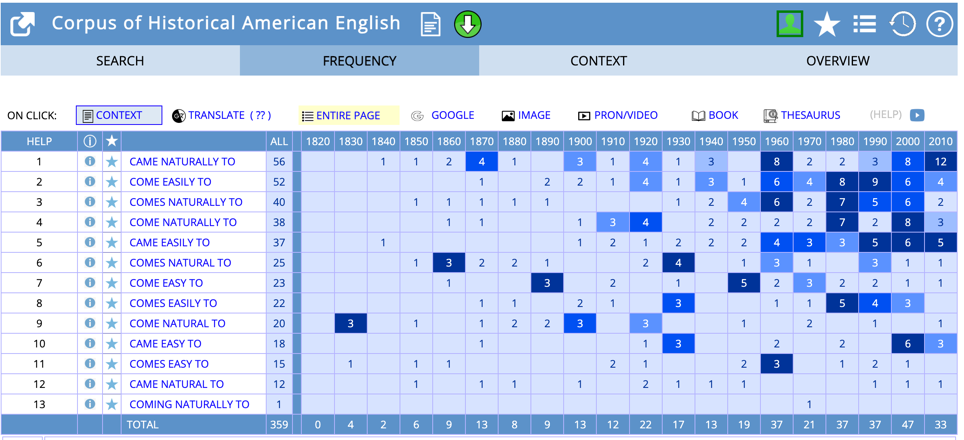Click the info icon for COMING NATURALLY TO
The width and height of the screenshot is (964, 440).
click(x=90, y=404)
